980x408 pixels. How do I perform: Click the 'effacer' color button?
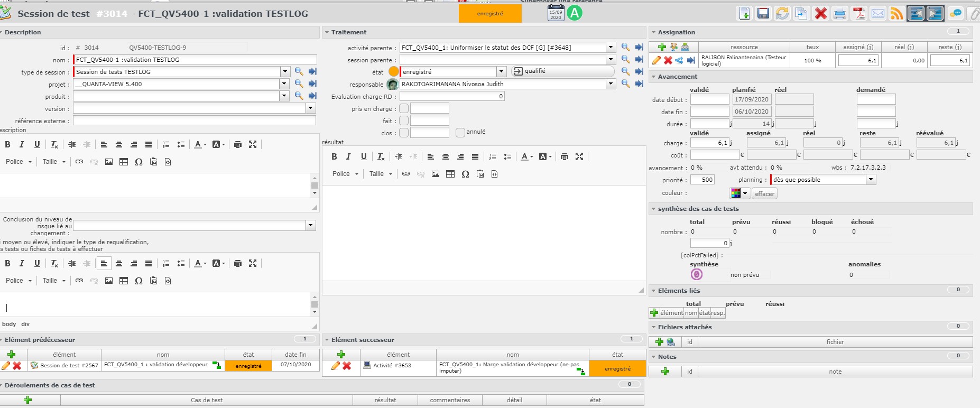pos(764,194)
